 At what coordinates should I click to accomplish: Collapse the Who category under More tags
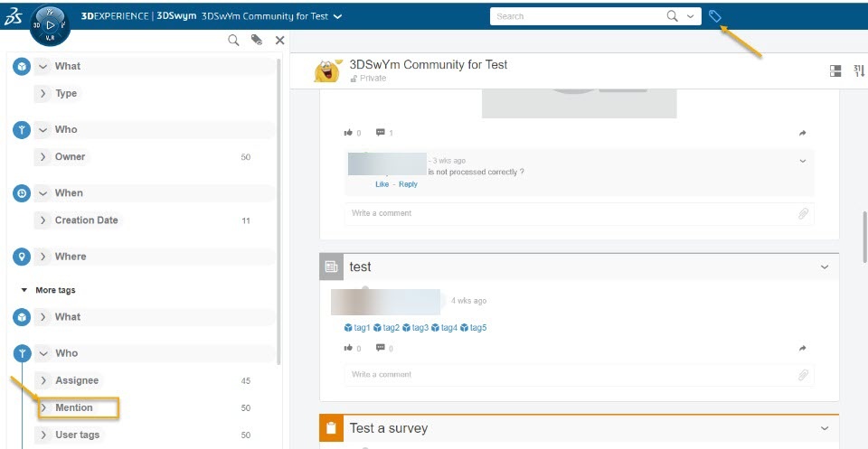pos(43,353)
